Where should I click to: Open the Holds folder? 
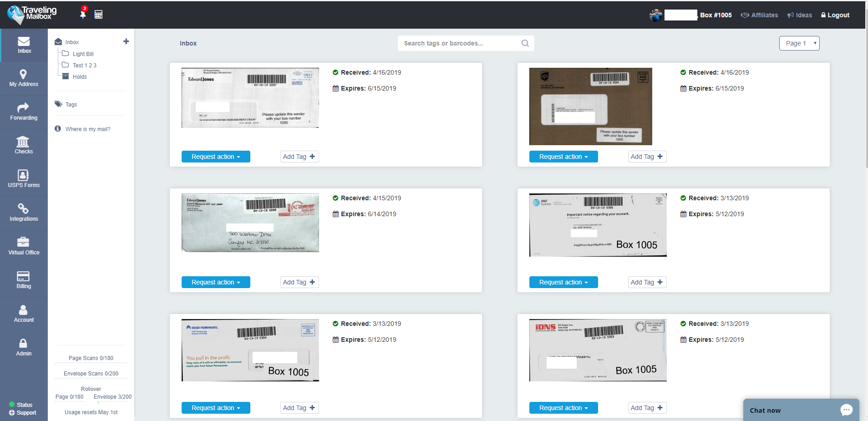coord(74,76)
